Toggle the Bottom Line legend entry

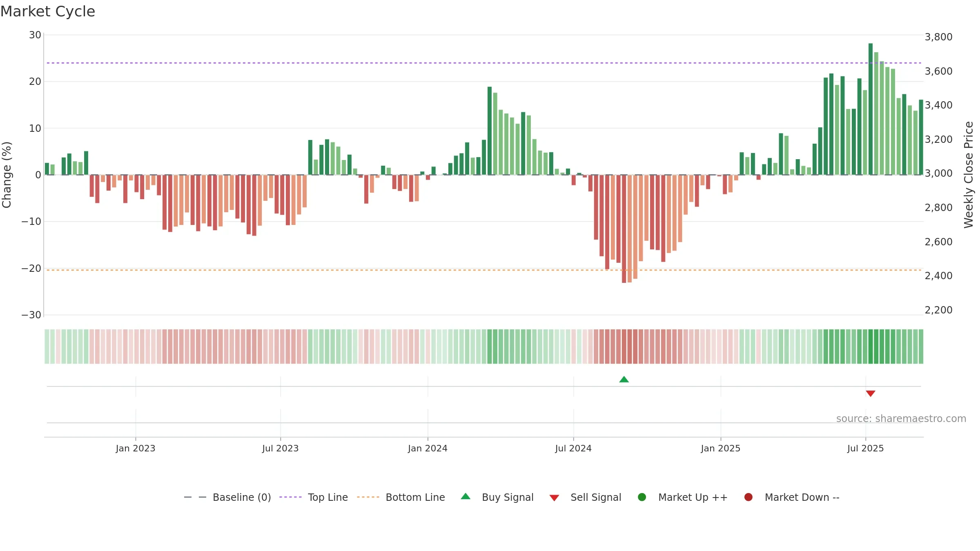click(401, 497)
